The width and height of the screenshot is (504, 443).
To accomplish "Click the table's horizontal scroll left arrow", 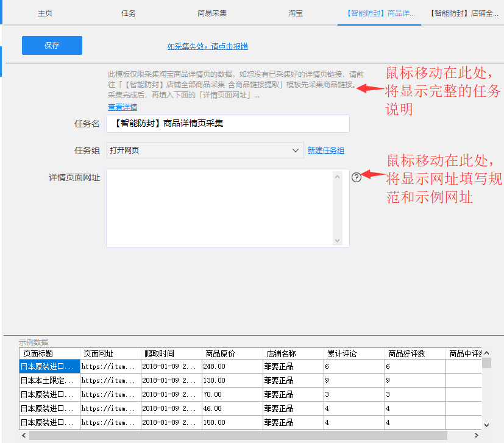I will [x=24, y=435].
